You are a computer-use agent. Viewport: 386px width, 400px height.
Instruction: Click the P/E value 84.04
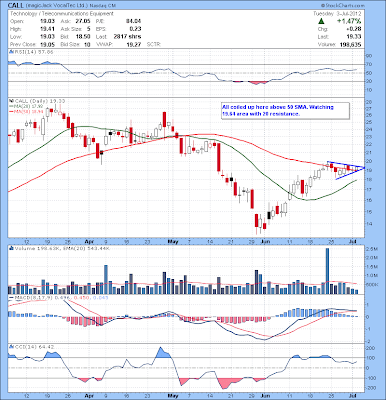[134, 21]
